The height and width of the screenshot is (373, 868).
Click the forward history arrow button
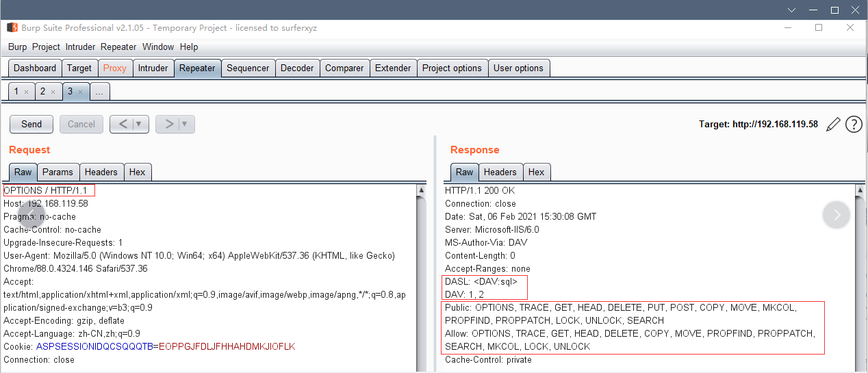[x=168, y=124]
